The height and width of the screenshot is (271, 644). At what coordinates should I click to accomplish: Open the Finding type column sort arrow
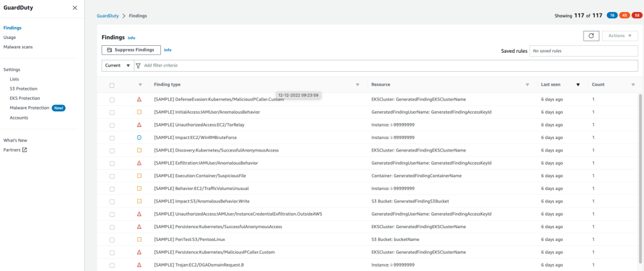pyautogui.click(x=357, y=85)
